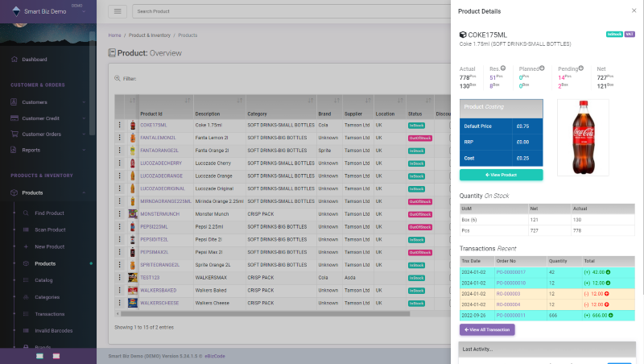Click the Scan Product barcode icon
Image resolution: width=644 pixels, height=364 pixels.
(26, 230)
